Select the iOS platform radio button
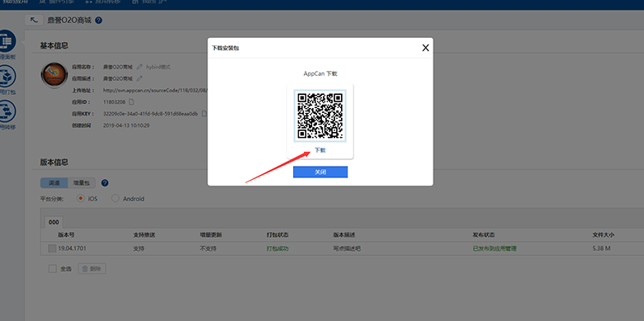Screen dimensions: 644x321 (81, 198)
